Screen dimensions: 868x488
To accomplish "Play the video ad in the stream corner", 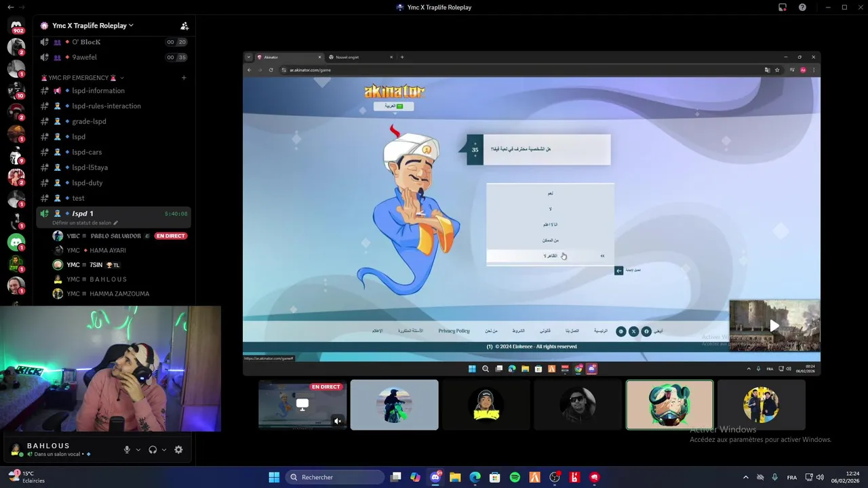I will [x=774, y=326].
